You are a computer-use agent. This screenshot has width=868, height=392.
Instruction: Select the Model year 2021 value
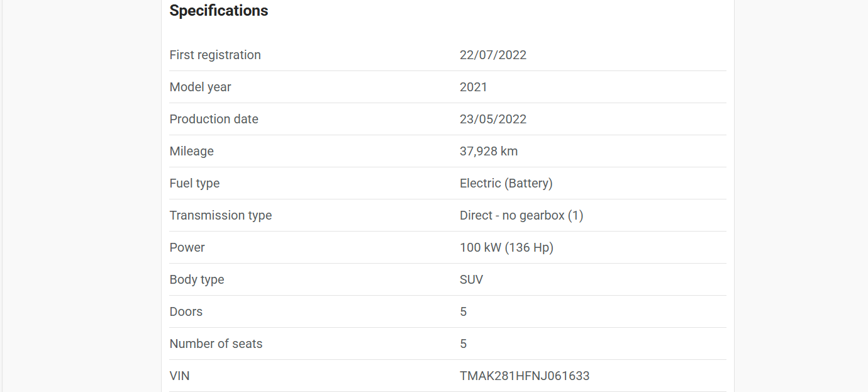474,87
